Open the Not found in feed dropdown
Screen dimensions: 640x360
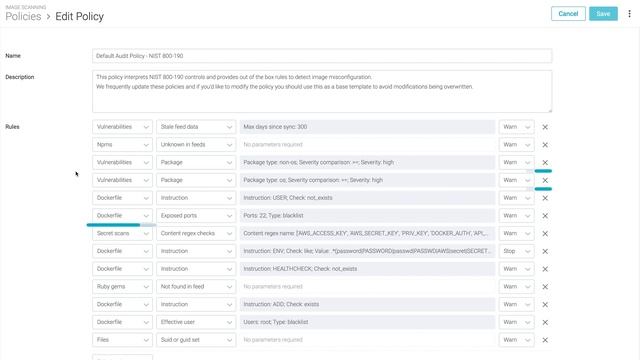point(196,287)
